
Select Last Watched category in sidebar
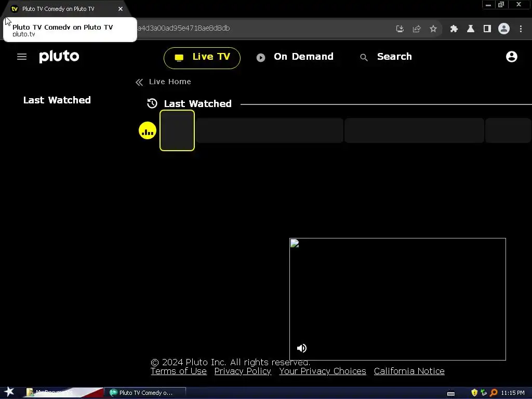[57, 100]
